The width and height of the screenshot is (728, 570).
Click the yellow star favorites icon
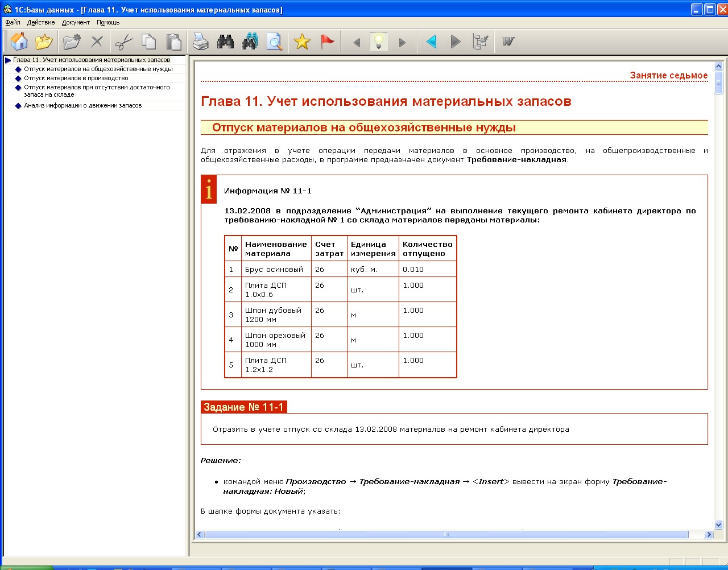pyautogui.click(x=302, y=42)
